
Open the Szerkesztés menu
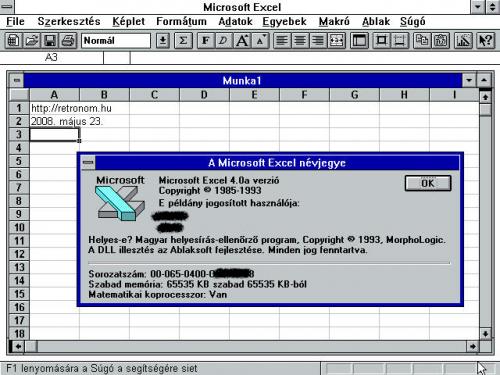(x=69, y=22)
